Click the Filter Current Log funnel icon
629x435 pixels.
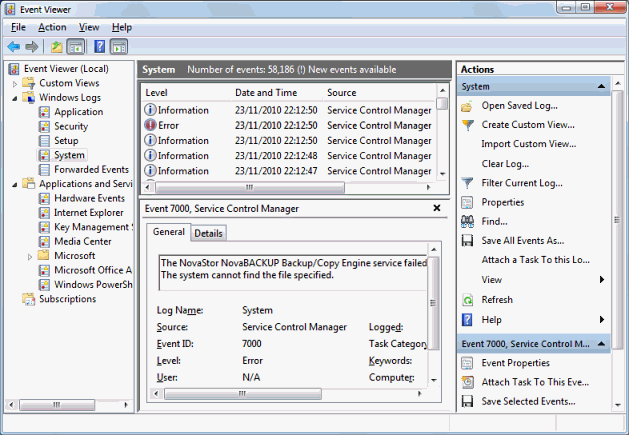point(467,183)
